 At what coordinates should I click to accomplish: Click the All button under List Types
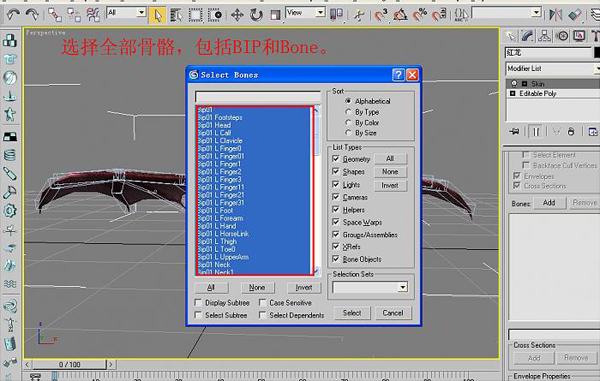(x=390, y=158)
